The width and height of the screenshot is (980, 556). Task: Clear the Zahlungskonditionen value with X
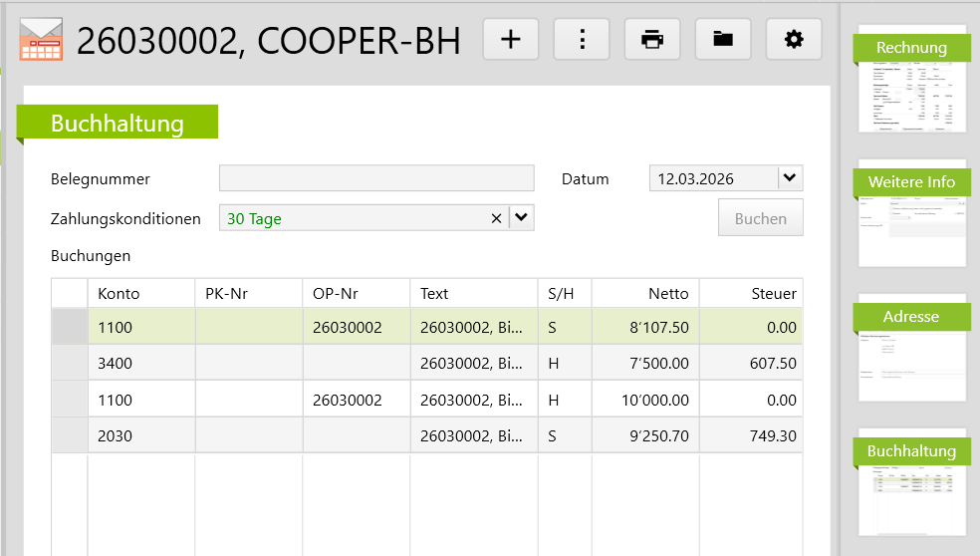pos(496,218)
